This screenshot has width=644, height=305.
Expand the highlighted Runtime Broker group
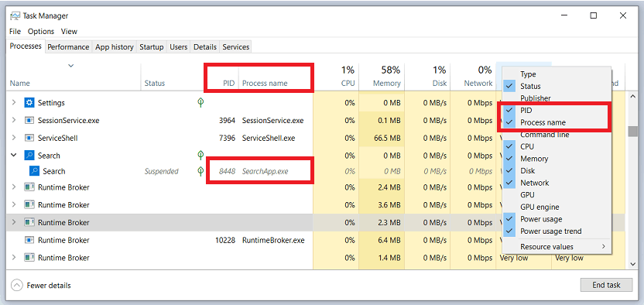click(x=14, y=222)
